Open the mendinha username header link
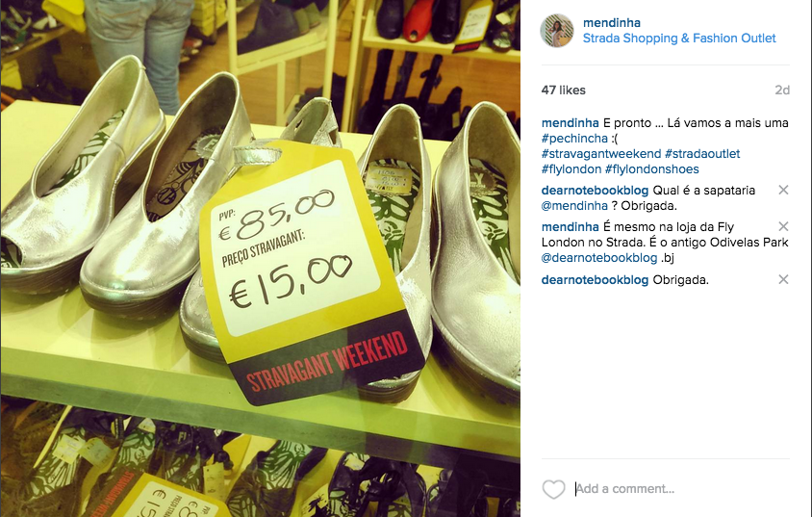 pyautogui.click(x=612, y=23)
